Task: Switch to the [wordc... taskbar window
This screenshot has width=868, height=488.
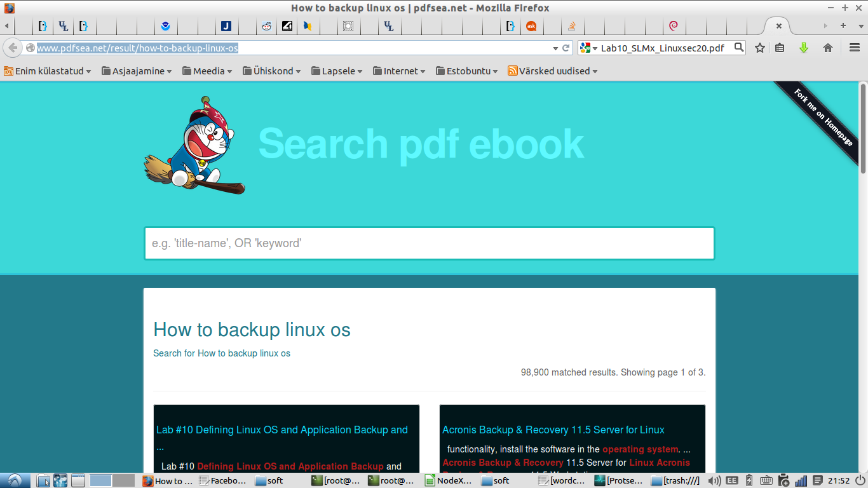Action: click(562, 481)
